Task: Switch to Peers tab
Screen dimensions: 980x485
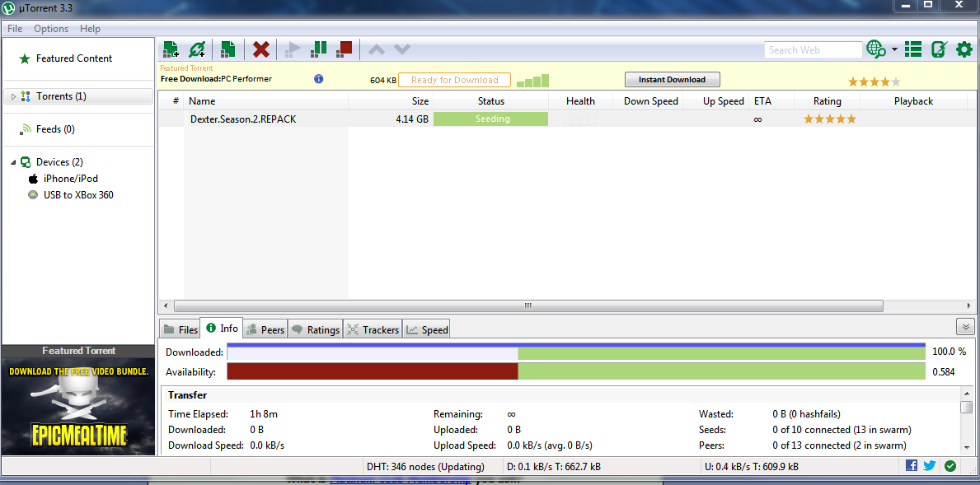Action: (x=265, y=329)
